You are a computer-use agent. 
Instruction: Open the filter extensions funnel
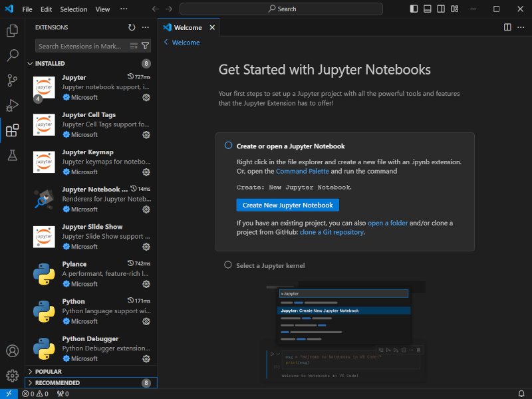(x=145, y=46)
